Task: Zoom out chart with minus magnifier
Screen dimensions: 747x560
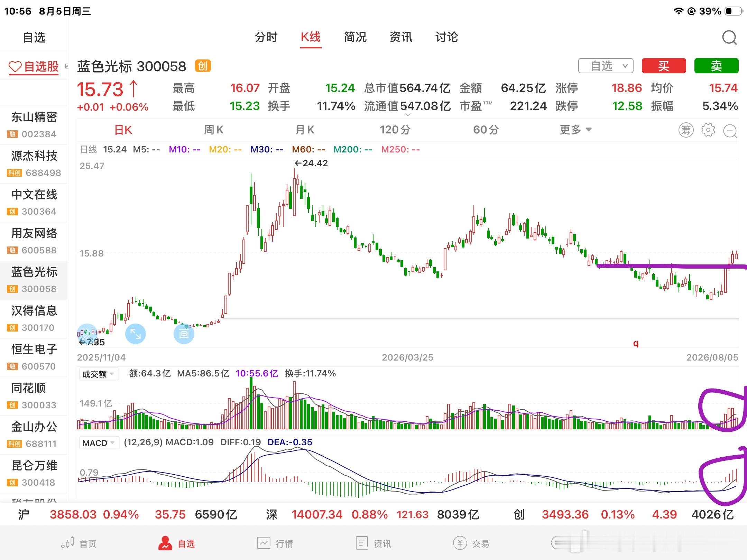Action: (730, 131)
